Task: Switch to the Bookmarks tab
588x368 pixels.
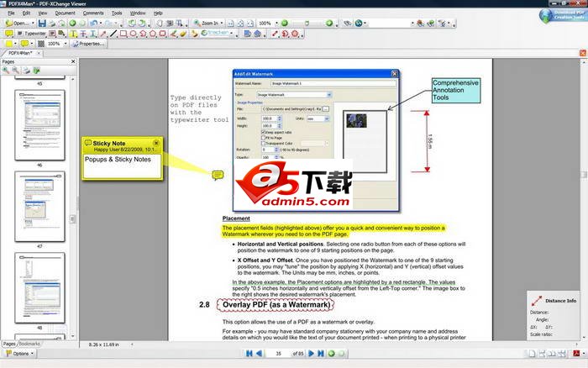Action: click(x=29, y=344)
